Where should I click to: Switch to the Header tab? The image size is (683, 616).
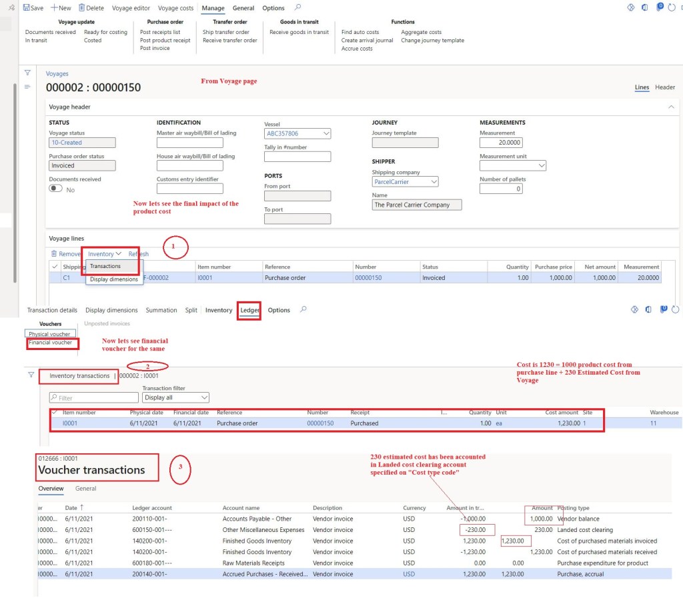pyautogui.click(x=664, y=87)
